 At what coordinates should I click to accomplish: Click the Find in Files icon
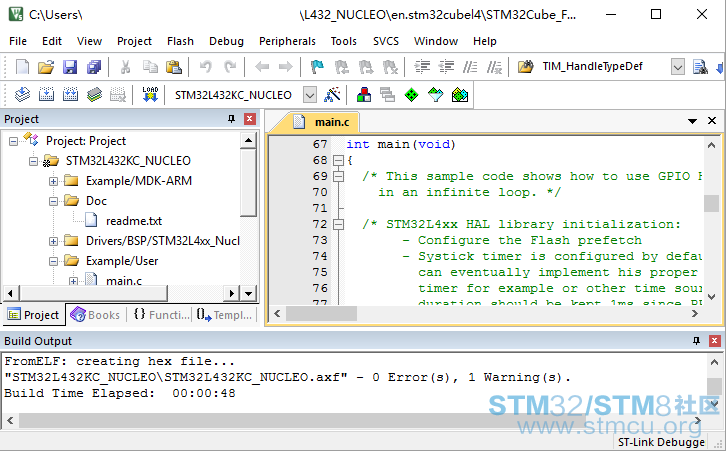tap(526, 67)
